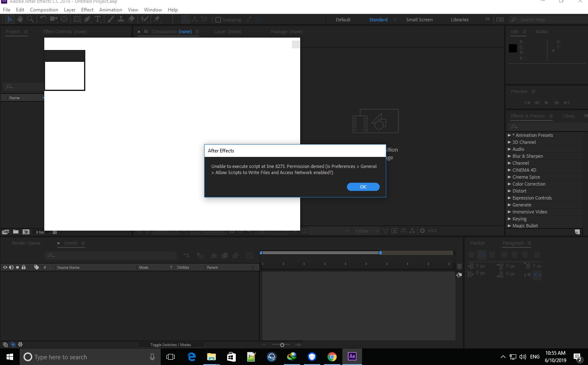This screenshot has width=588, height=365.
Task: Click OK in the After Effects dialog
Action: tap(363, 187)
